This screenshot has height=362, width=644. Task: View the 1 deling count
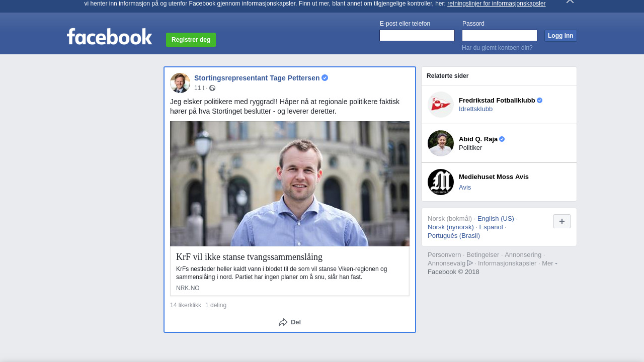pos(216,305)
